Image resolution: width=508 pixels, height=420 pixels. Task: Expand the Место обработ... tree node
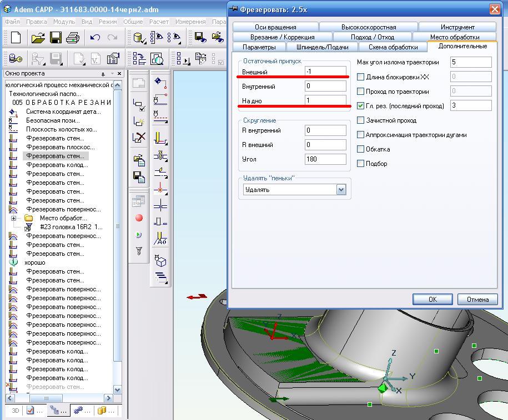point(14,218)
